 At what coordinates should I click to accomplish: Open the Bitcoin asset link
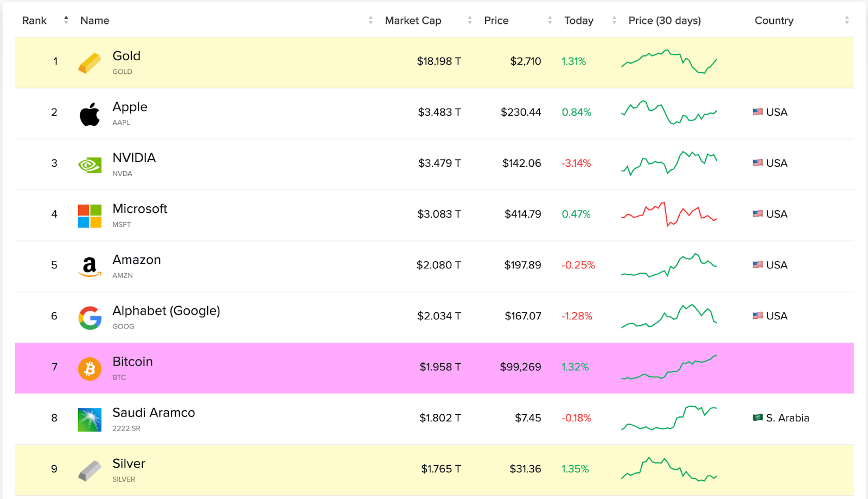coord(132,362)
